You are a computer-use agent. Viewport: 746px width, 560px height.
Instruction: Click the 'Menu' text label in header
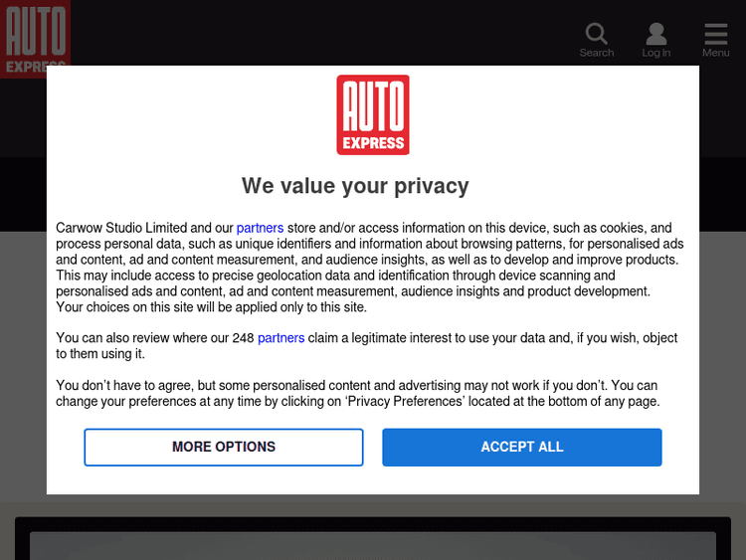click(716, 53)
